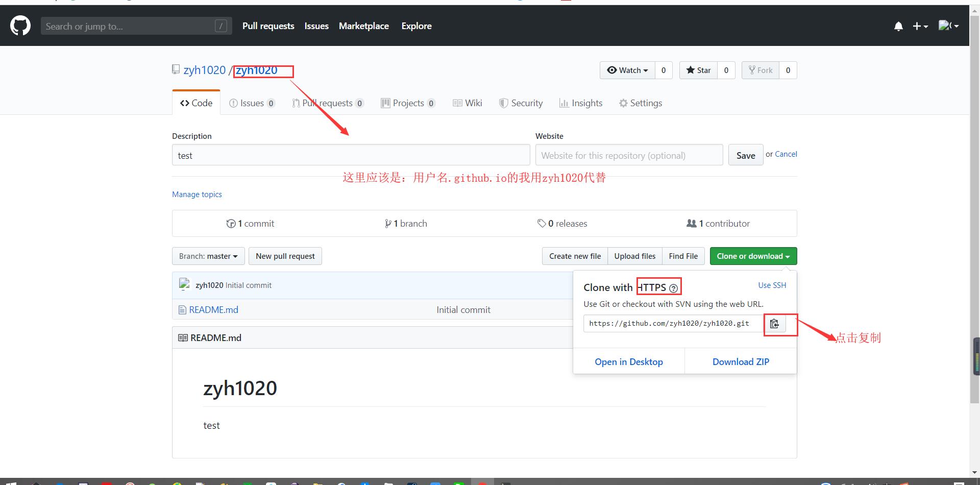Click the repository name link after the slash
Screen dimensions: 980x485
pos(256,70)
